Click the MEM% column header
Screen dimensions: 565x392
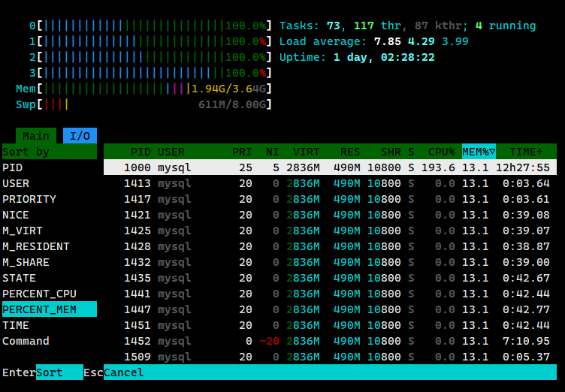478,152
